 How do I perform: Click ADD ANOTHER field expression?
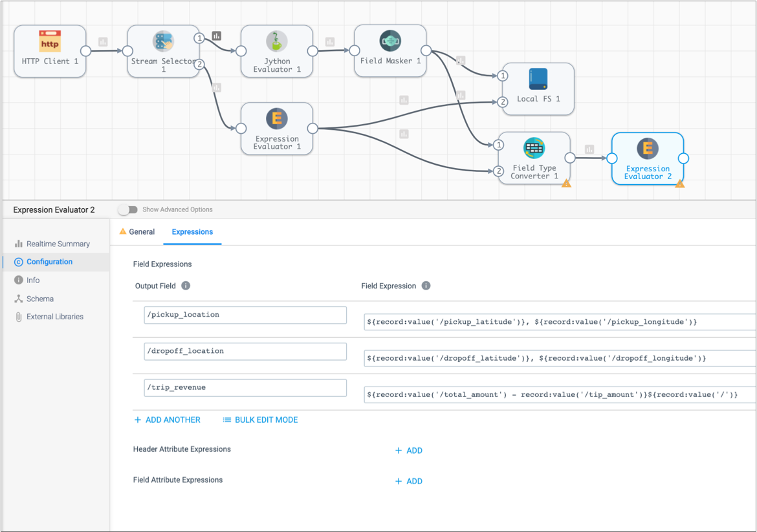[x=168, y=420]
